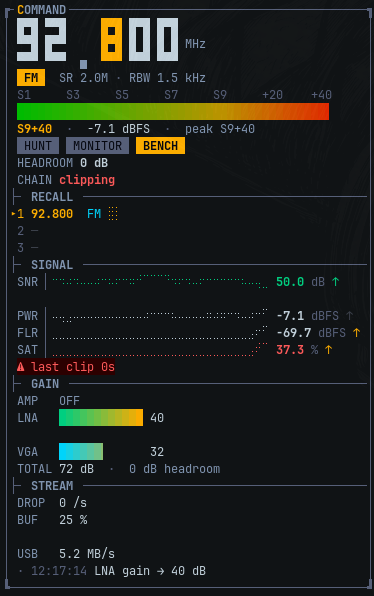
Task: Click the 'RBW 1.5 kHz' value
Action: pos(167,78)
